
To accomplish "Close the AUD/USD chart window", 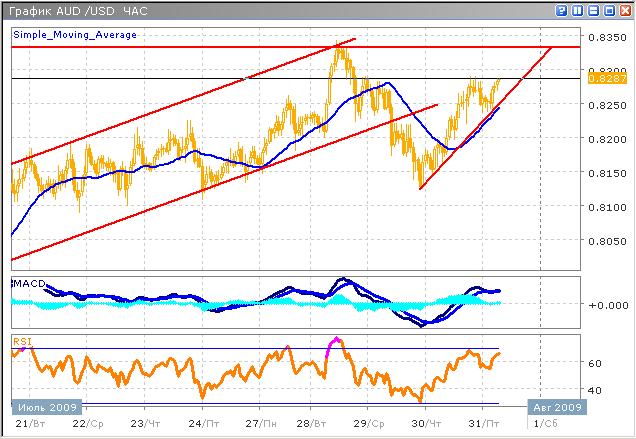I will pyautogui.click(x=624, y=10).
